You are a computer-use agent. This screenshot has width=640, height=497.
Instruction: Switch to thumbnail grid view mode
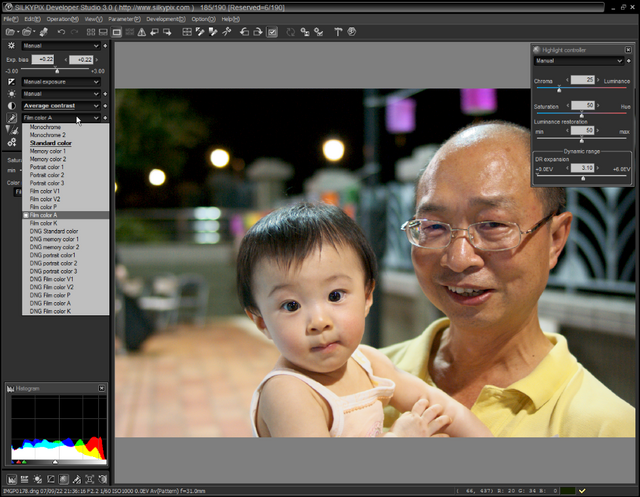[x=91, y=32]
